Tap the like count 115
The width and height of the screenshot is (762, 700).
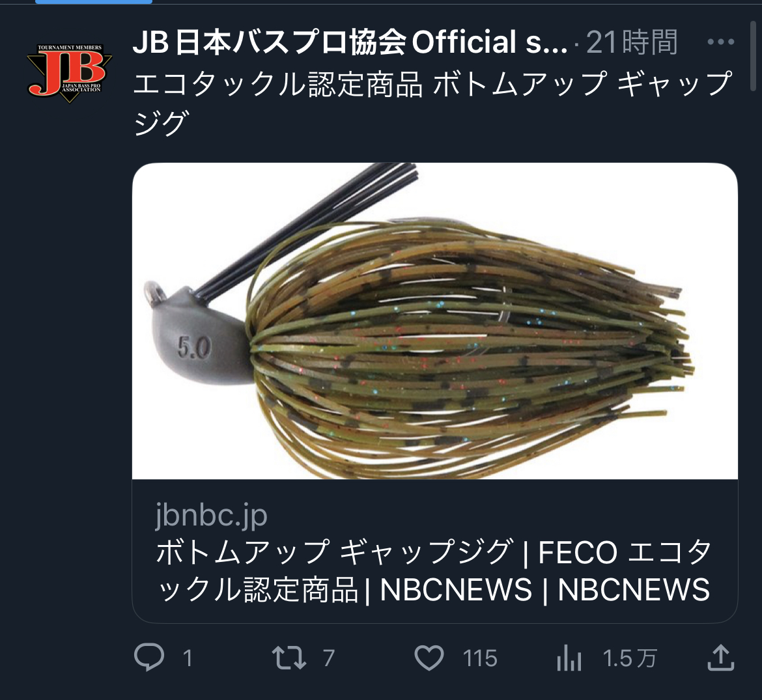pyautogui.click(x=480, y=659)
